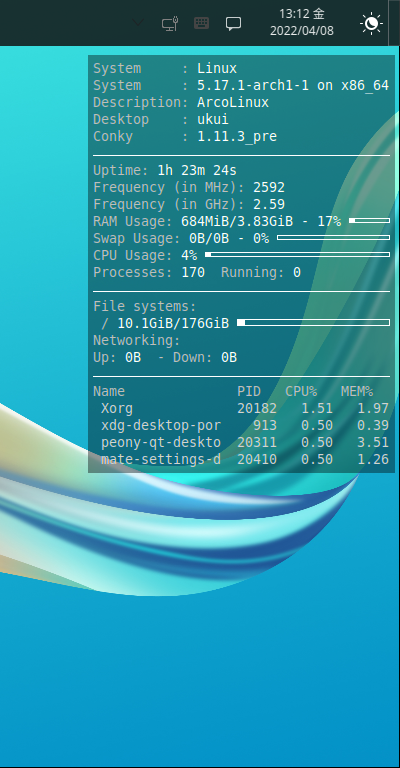Click the Uptime value in Conky
400x768 pixels.
[x=197, y=170]
